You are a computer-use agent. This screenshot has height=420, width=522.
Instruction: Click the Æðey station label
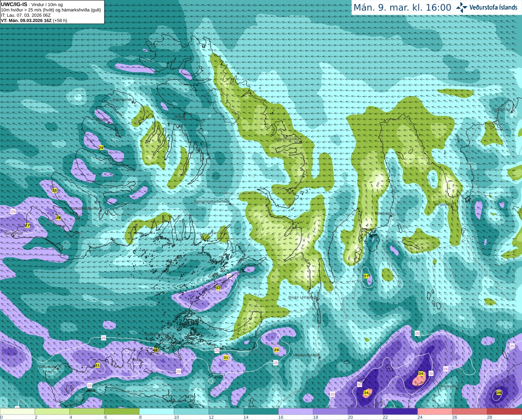[x=179, y=116]
